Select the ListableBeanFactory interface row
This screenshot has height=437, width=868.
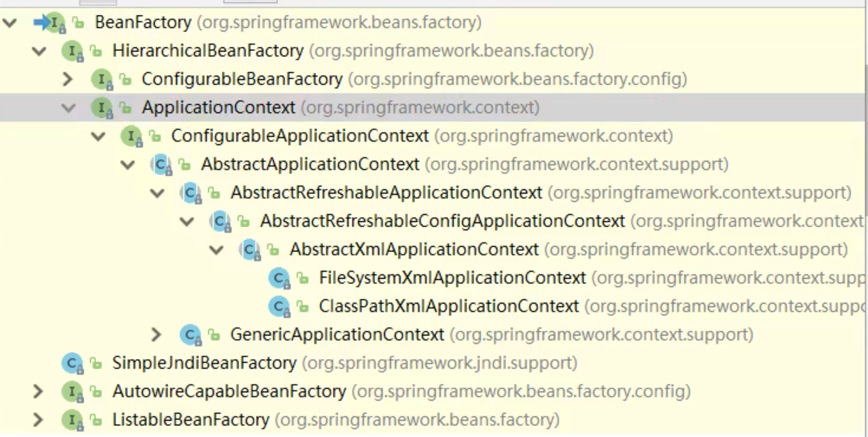(x=432, y=420)
